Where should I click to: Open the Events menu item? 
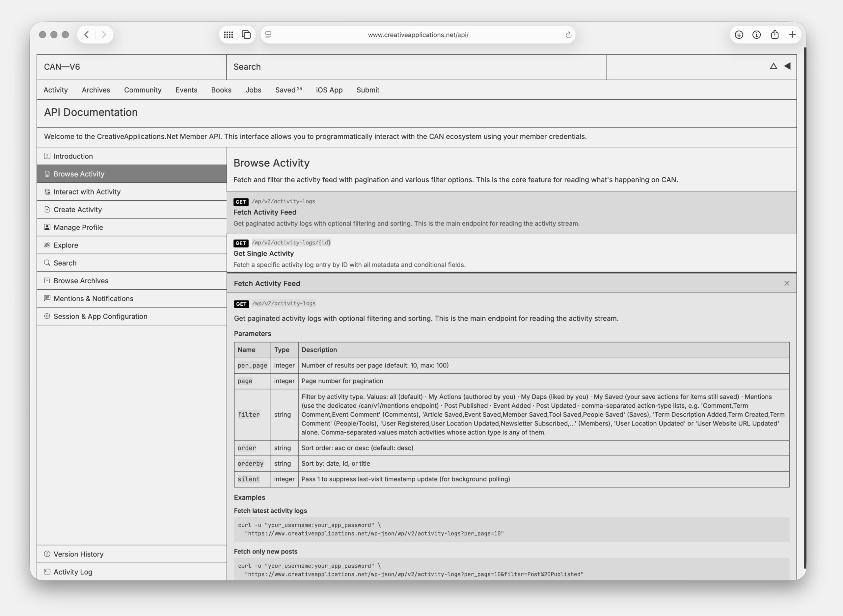[x=186, y=90]
